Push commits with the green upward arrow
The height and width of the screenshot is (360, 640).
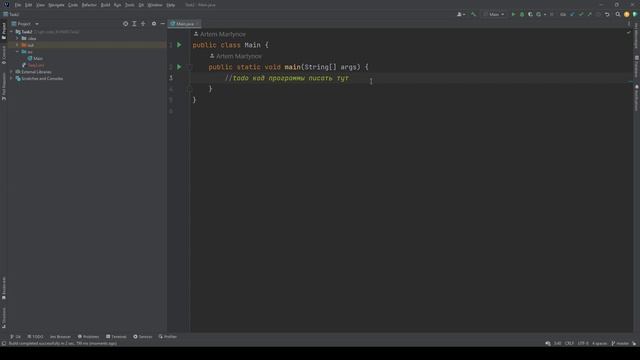(589, 14)
